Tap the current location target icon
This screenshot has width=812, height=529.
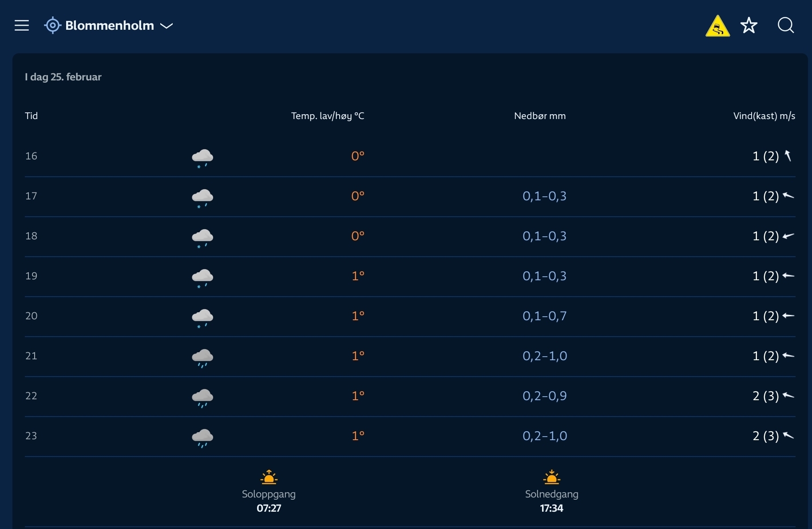point(52,25)
